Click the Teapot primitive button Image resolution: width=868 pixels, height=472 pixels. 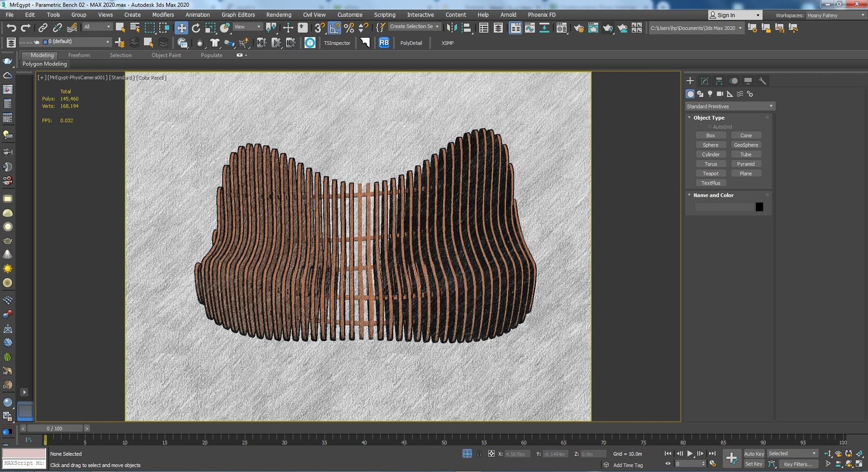point(711,173)
